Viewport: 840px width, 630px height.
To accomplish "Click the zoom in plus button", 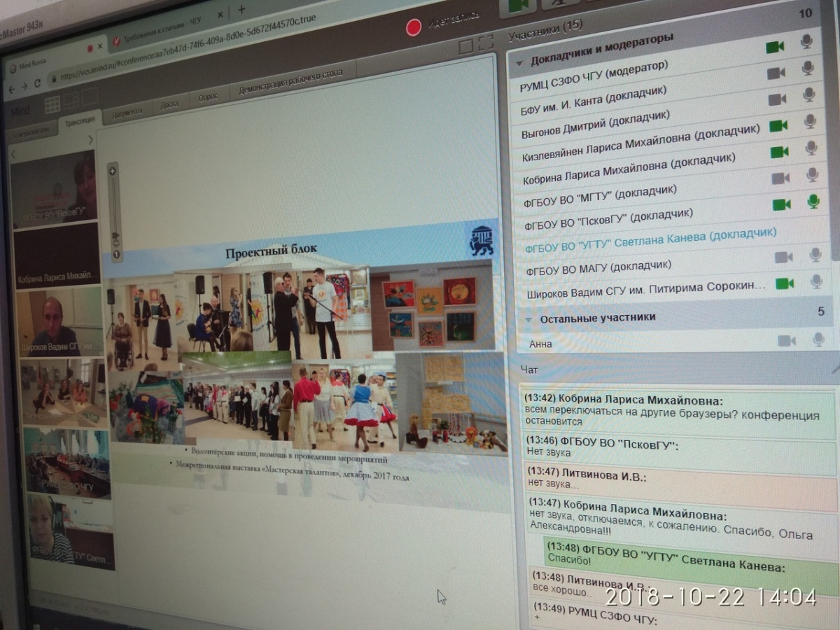I will click(x=112, y=170).
